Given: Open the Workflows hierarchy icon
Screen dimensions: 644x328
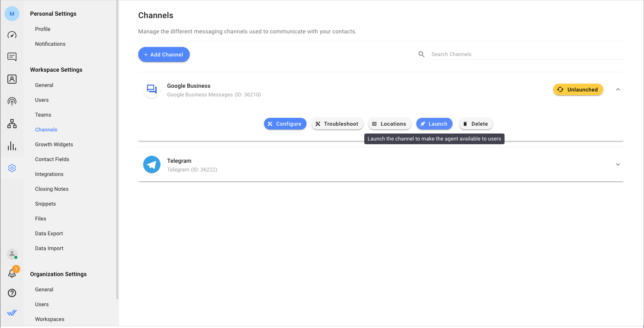Looking at the screenshot, I should point(12,124).
